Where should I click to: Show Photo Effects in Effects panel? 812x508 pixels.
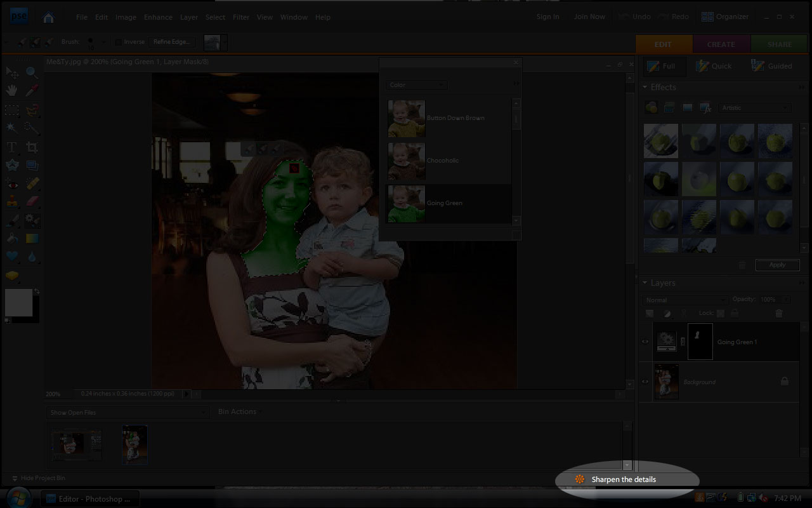tap(687, 108)
